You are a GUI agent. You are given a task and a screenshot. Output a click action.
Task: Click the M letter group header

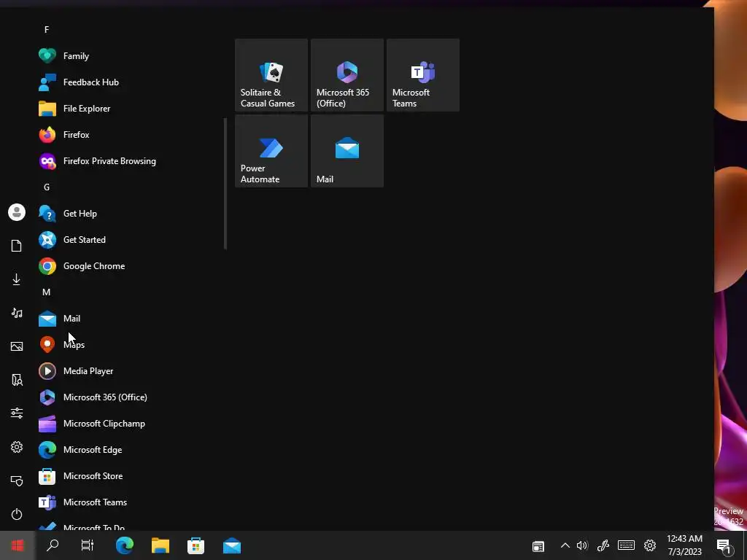coord(46,292)
